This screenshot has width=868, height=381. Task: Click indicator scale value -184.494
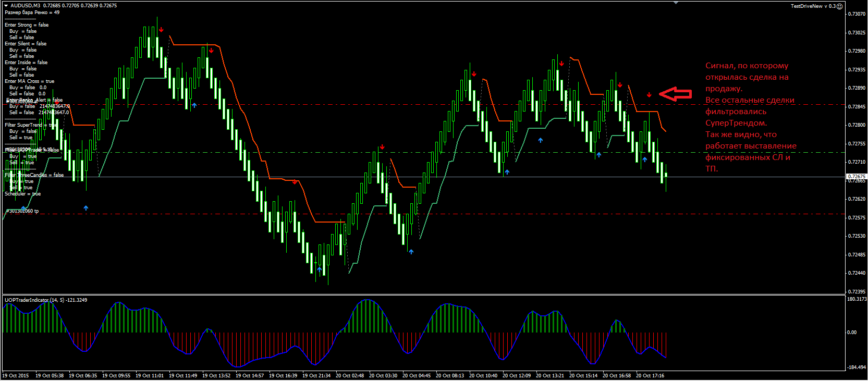click(x=857, y=367)
